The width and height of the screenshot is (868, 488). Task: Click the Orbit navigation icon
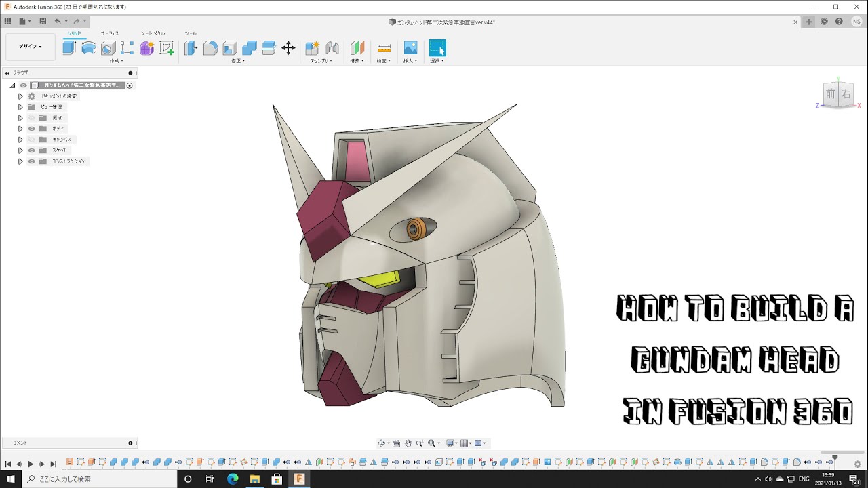tap(382, 443)
